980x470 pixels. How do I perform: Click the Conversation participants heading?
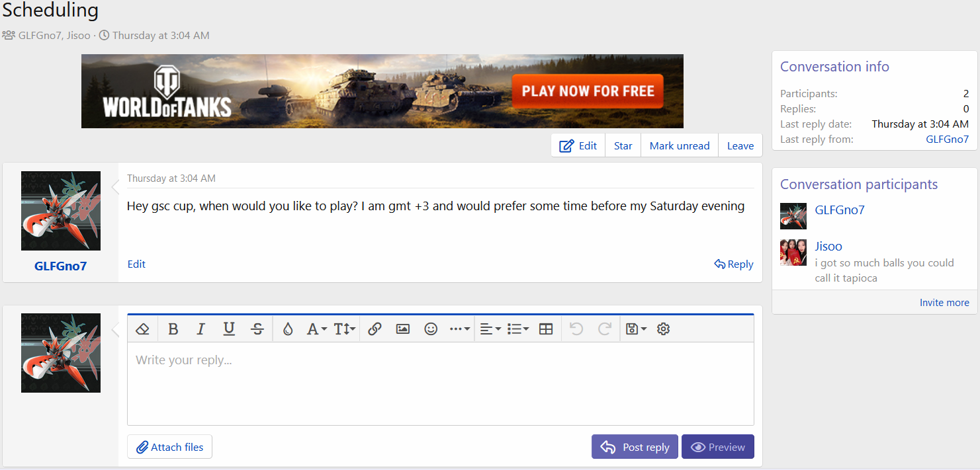click(x=859, y=184)
